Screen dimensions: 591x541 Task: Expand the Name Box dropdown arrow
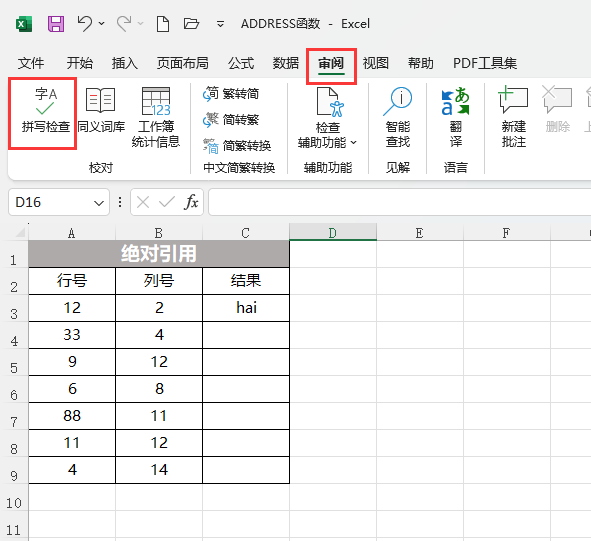[x=99, y=203]
